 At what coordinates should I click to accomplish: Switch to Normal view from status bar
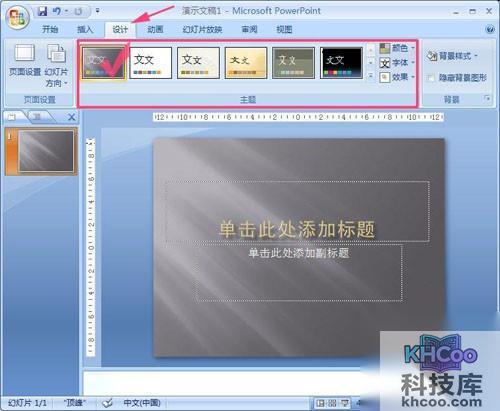(x=320, y=404)
